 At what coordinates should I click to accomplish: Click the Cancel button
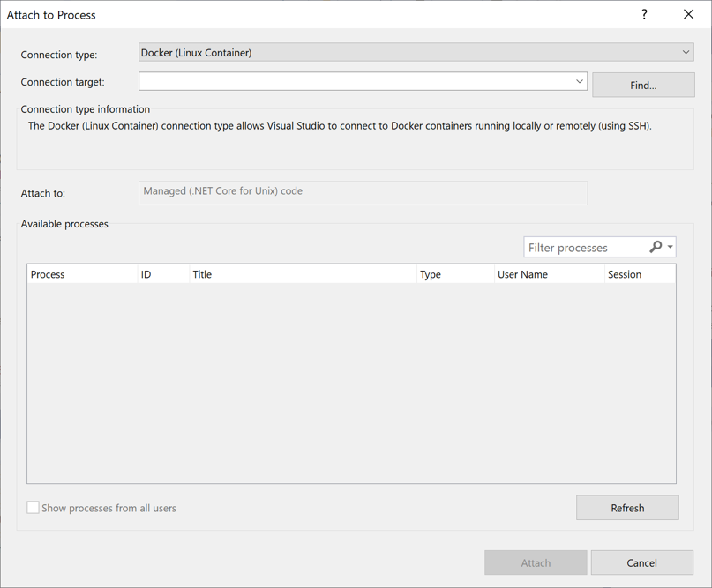(641, 562)
